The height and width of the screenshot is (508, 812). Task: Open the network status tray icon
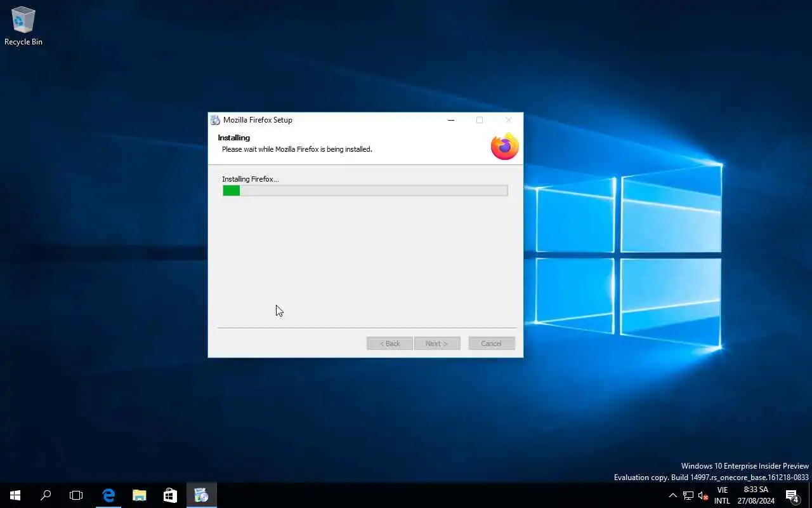pyautogui.click(x=688, y=495)
